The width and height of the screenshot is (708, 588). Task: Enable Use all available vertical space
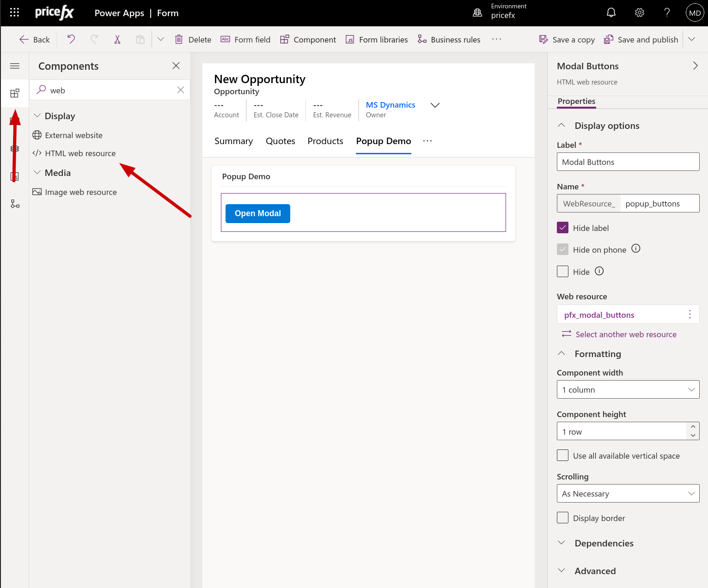pos(562,455)
